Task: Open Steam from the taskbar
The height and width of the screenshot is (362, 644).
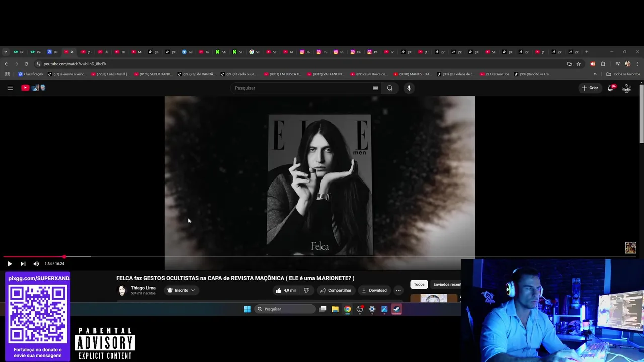Action: [x=397, y=309]
